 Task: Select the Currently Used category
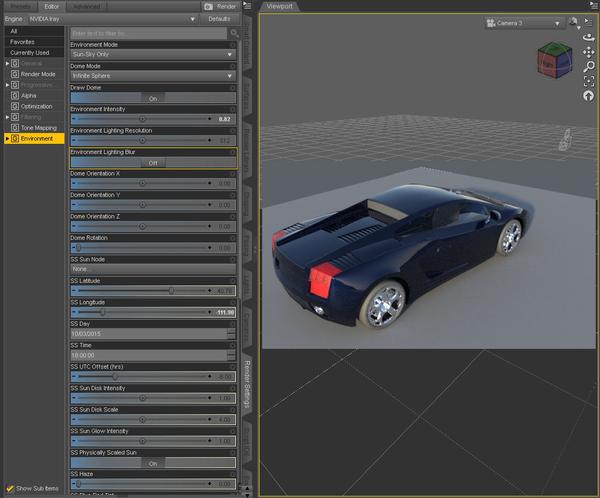click(x=34, y=52)
